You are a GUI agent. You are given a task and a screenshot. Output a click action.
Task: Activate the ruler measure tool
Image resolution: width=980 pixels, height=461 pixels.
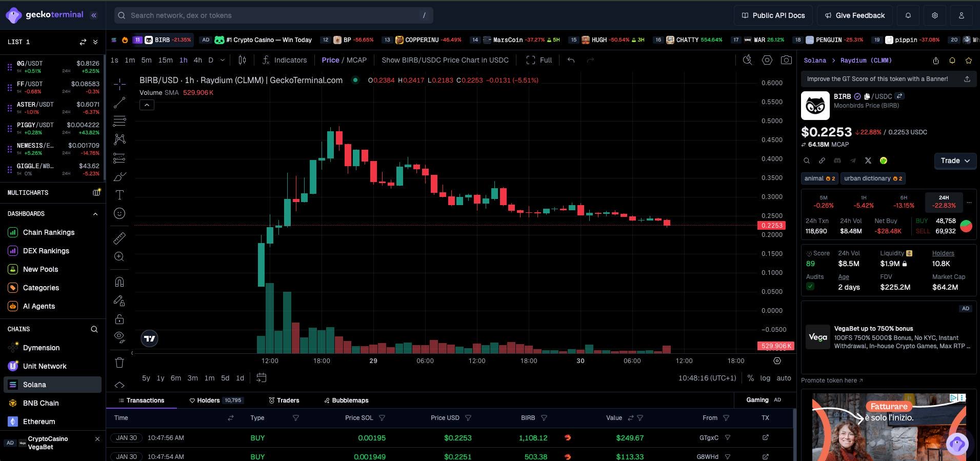pos(119,238)
